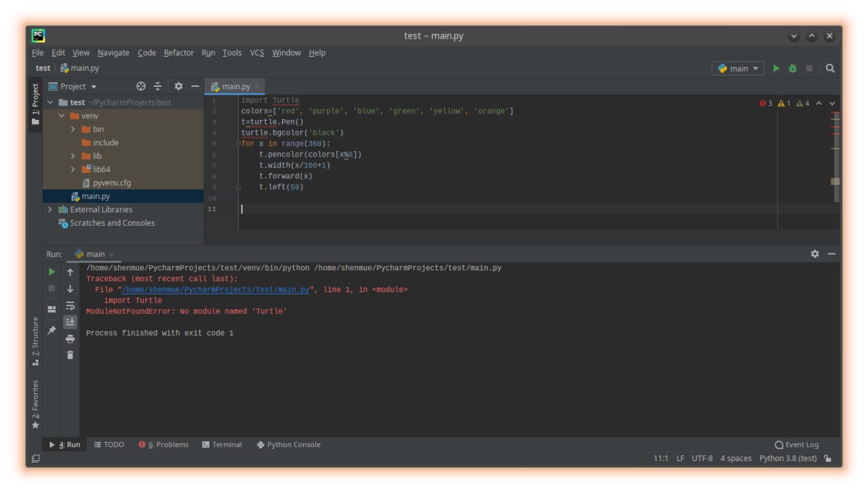Expand External Libraries node
This screenshot has height=493, width=868.
click(50, 210)
